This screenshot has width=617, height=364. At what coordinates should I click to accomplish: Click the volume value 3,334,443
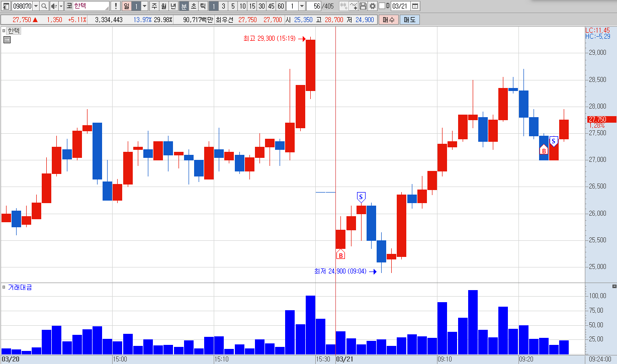pos(109,20)
